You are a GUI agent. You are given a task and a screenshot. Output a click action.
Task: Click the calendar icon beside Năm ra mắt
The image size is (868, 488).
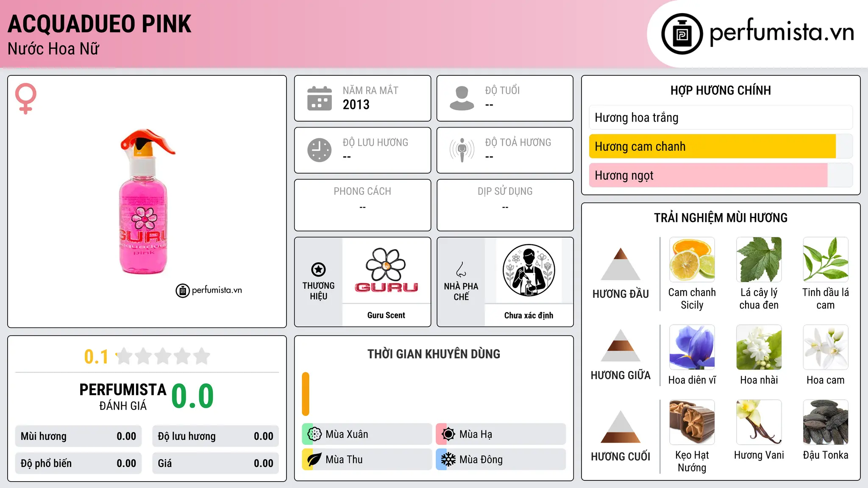point(320,98)
